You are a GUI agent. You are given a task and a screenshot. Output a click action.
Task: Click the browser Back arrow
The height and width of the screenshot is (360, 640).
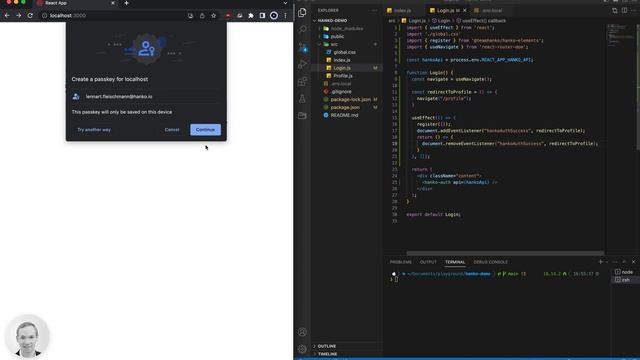tap(7, 16)
